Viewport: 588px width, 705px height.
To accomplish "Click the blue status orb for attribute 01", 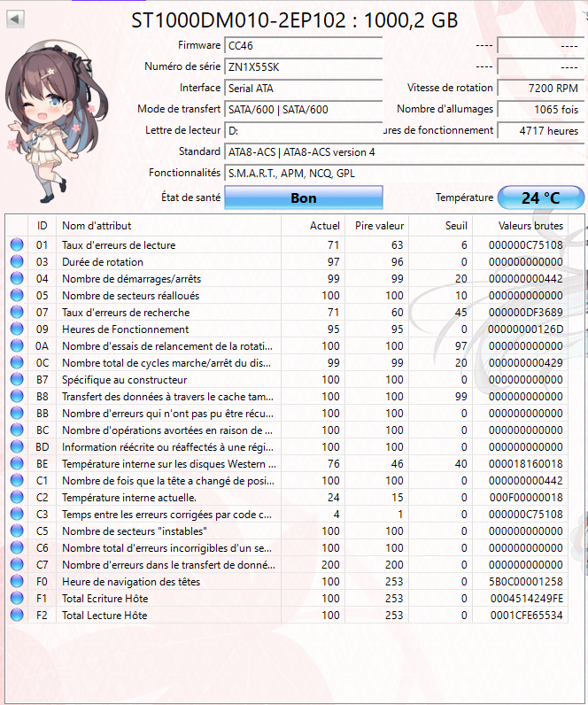I will click(x=17, y=244).
